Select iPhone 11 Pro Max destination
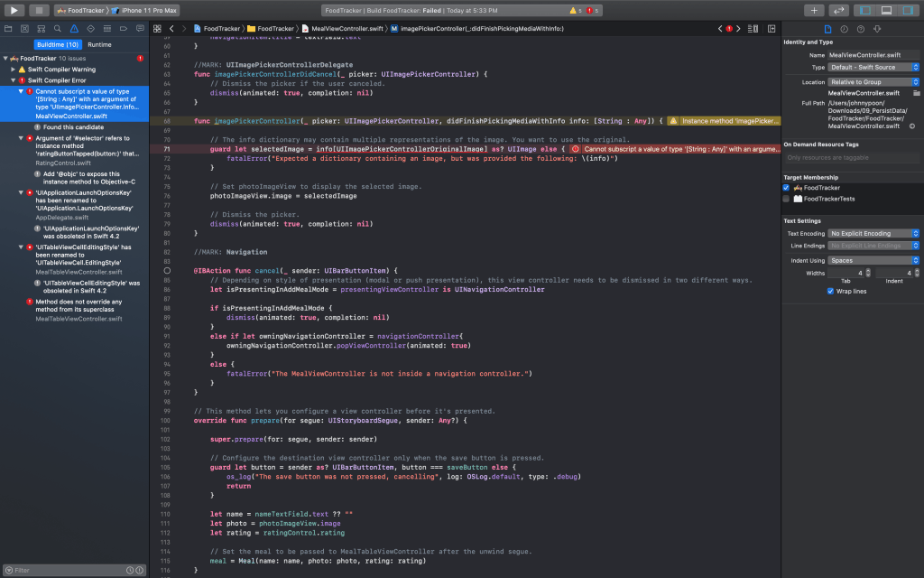Screen dimensions: 924x578 [144, 10]
